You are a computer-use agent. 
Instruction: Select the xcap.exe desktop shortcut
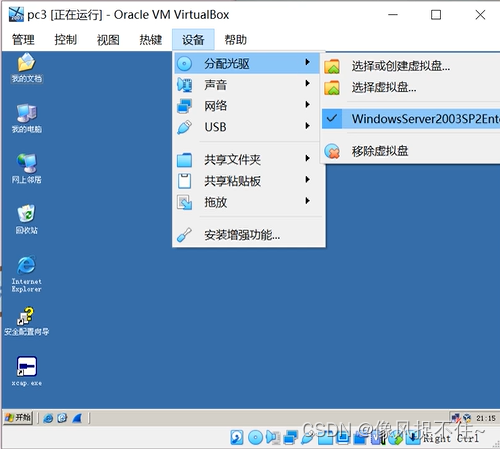(x=27, y=371)
